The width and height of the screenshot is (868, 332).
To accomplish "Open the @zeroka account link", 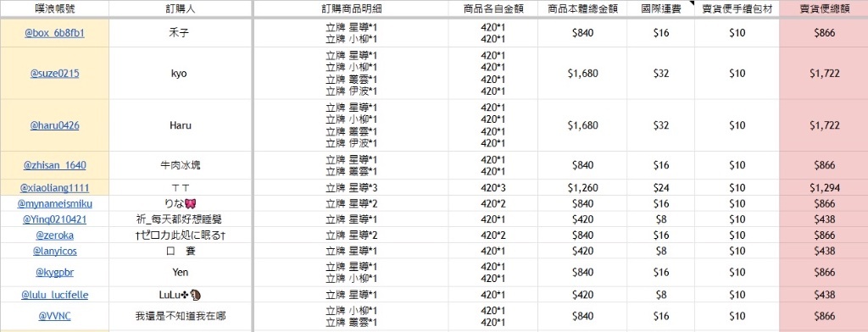I will coord(54,235).
